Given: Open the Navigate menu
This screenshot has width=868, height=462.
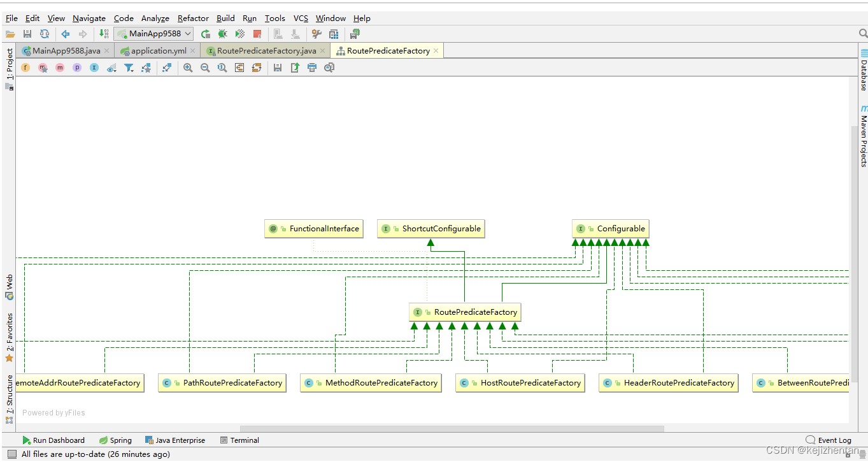Looking at the screenshot, I should click(x=89, y=18).
